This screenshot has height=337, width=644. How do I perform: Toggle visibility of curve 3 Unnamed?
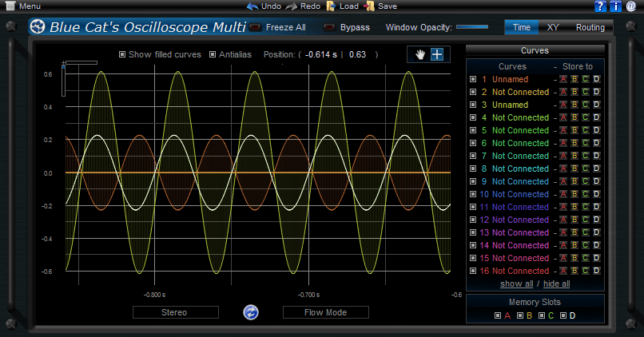(473, 105)
